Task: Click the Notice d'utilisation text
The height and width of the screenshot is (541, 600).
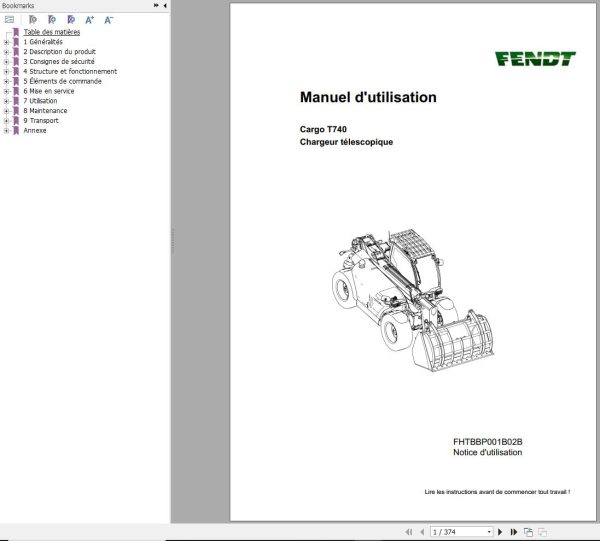Action: pyautogui.click(x=488, y=453)
